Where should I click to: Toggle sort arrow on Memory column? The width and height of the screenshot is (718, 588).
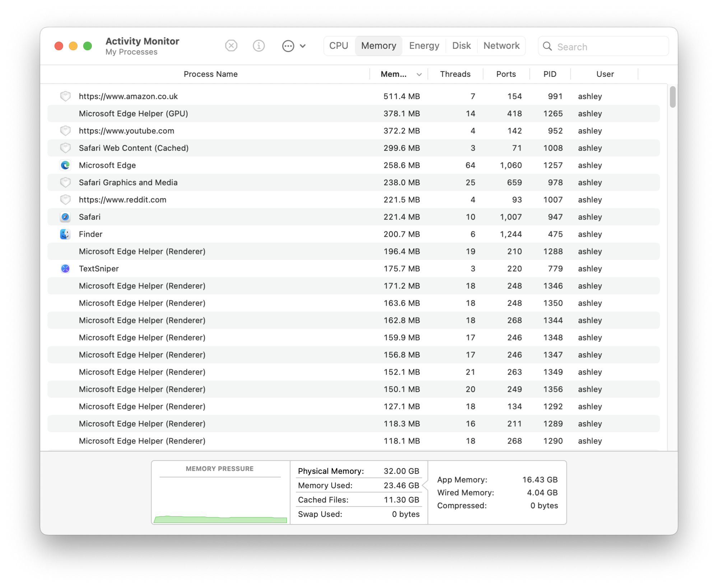[x=419, y=74]
